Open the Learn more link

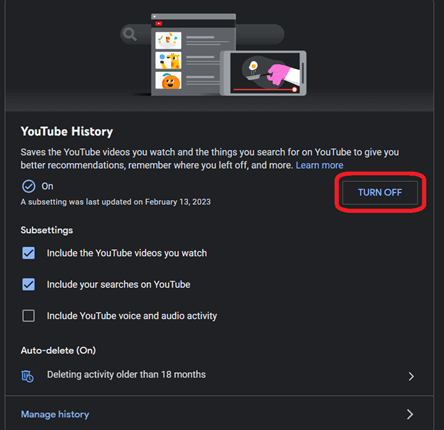point(319,165)
